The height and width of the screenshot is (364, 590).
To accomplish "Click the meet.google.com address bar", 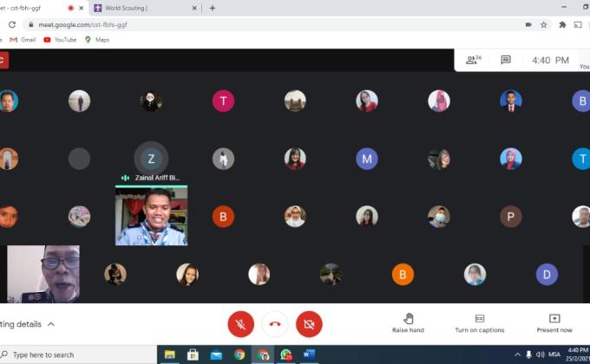I will click(260, 24).
